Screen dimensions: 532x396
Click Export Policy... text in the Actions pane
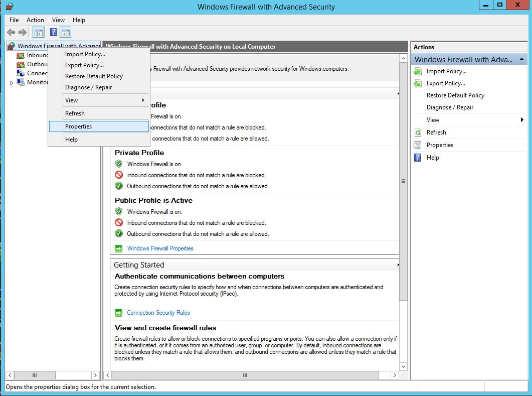click(446, 83)
